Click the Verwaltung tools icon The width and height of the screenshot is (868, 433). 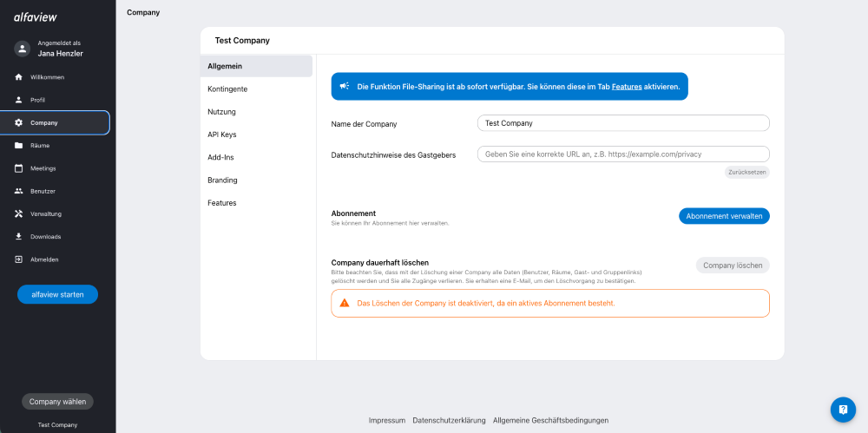click(x=19, y=213)
